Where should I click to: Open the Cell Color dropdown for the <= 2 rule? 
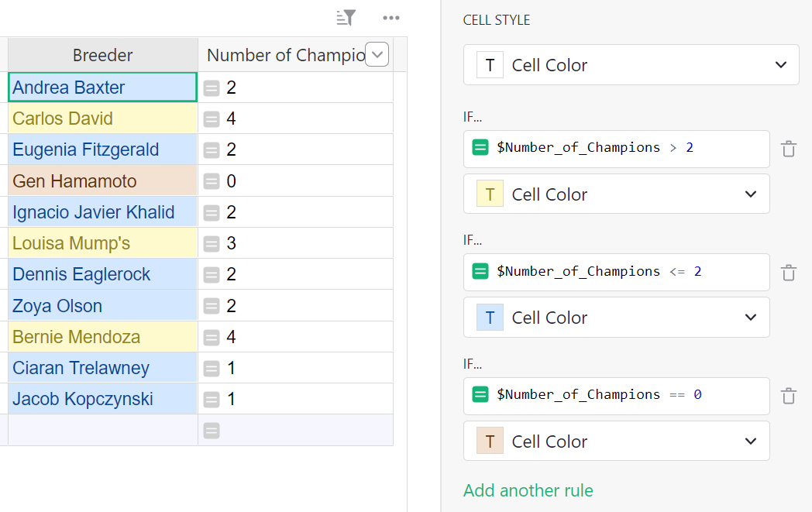click(750, 317)
